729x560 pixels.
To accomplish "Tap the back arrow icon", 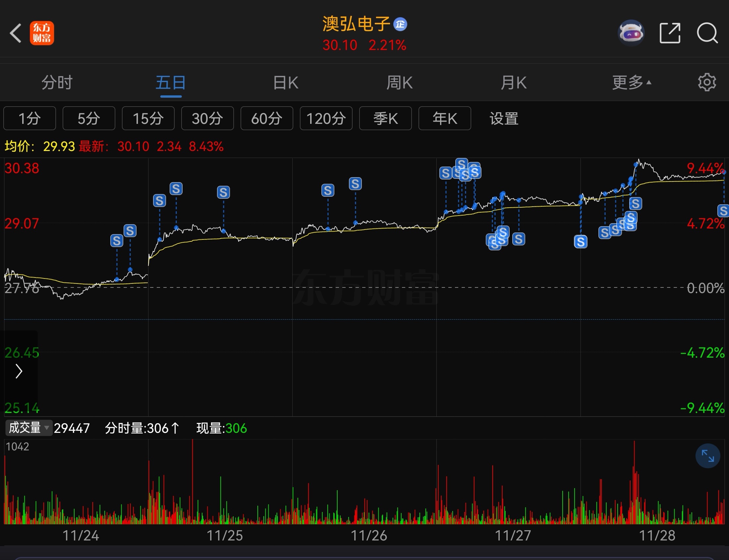I will (16, 33).
